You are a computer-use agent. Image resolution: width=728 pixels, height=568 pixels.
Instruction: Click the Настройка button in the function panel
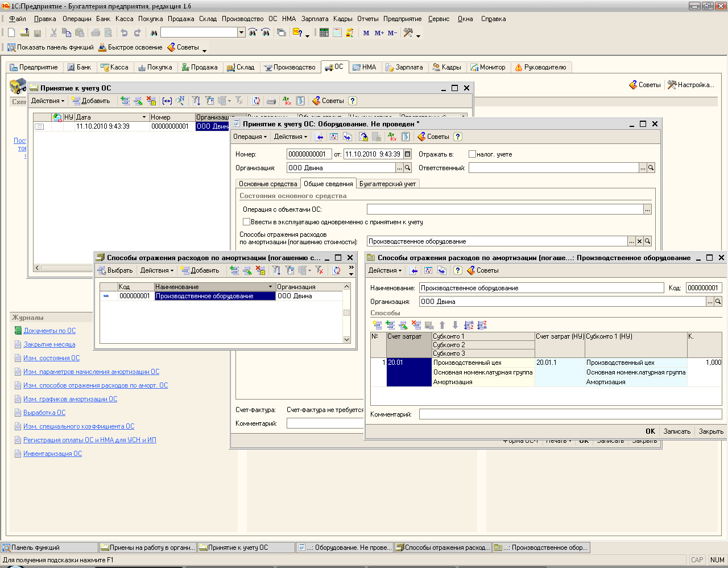pos(690,85)
